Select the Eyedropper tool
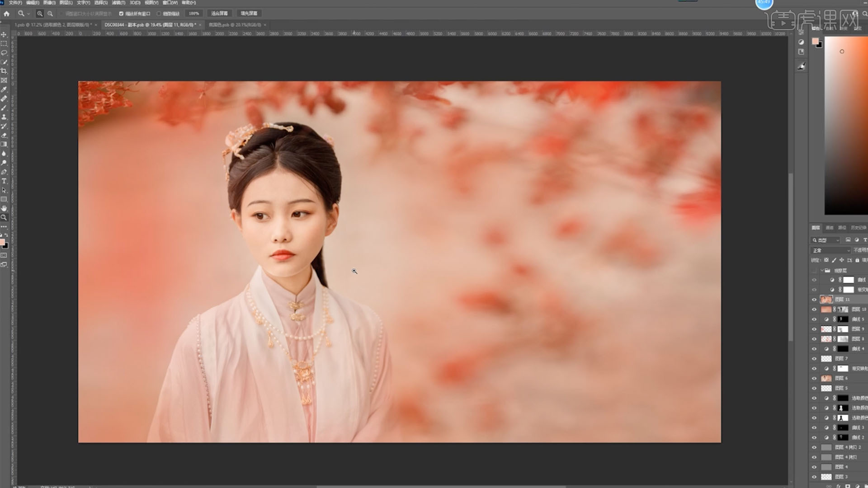The height and width of the screenshot is (488, 868). [4, 89]
